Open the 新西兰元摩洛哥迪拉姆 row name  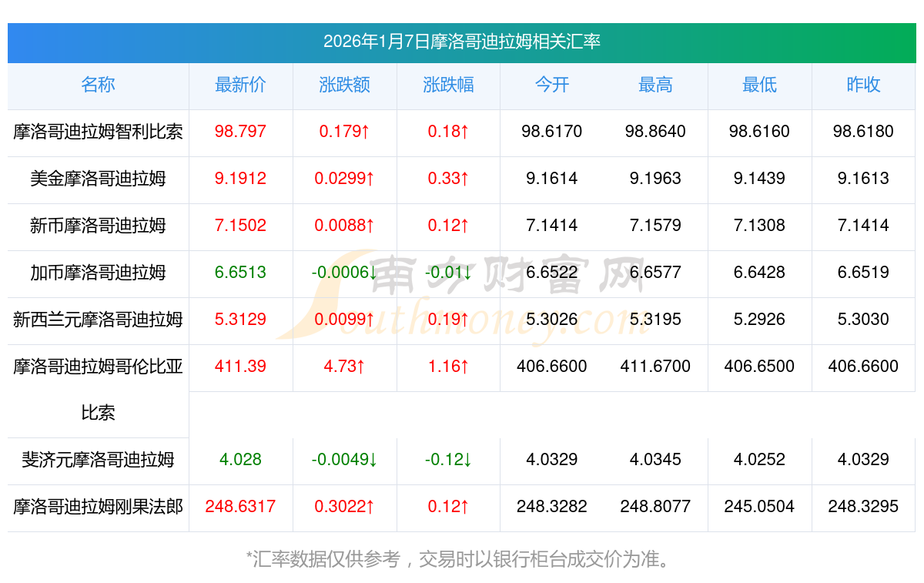[x=98, y=320]
